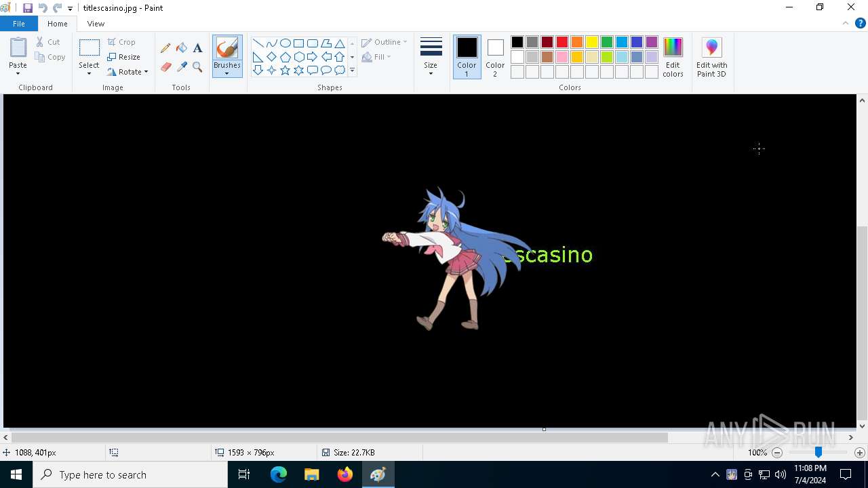The height and width of the screenshot is (488, 868).
Task: Choose the Oval callout shape
Action: tap(326, 70)
